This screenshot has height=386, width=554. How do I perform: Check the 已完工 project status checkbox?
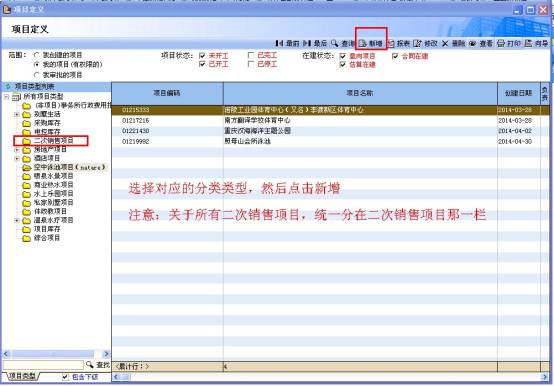pos(251,55)
